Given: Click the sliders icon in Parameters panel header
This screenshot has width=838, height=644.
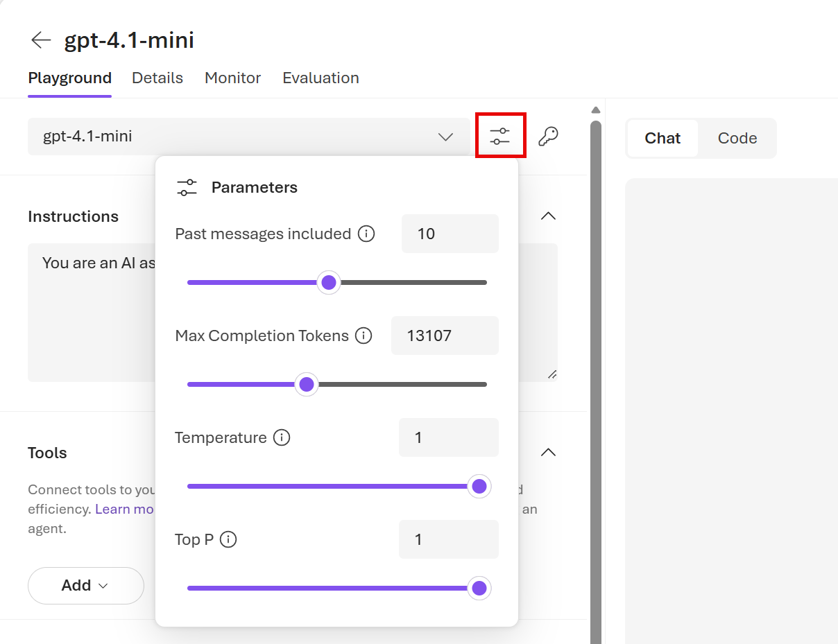Looking at the screenshot, I should pyautogui.click(x=187, y=186).
